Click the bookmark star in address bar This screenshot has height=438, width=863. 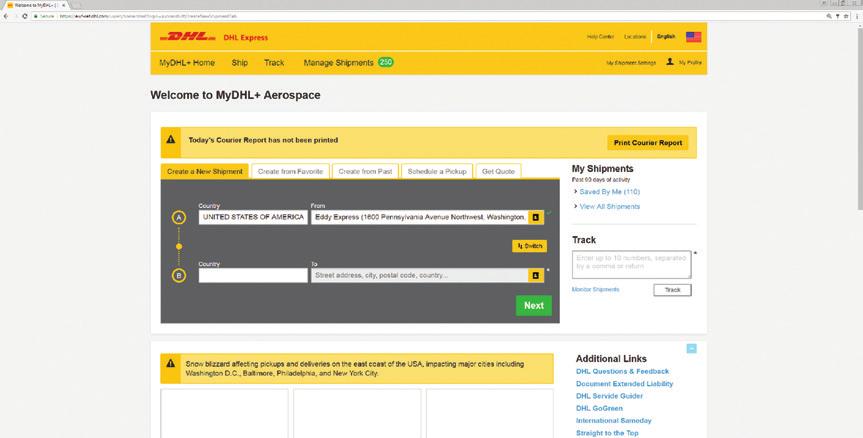846,17
